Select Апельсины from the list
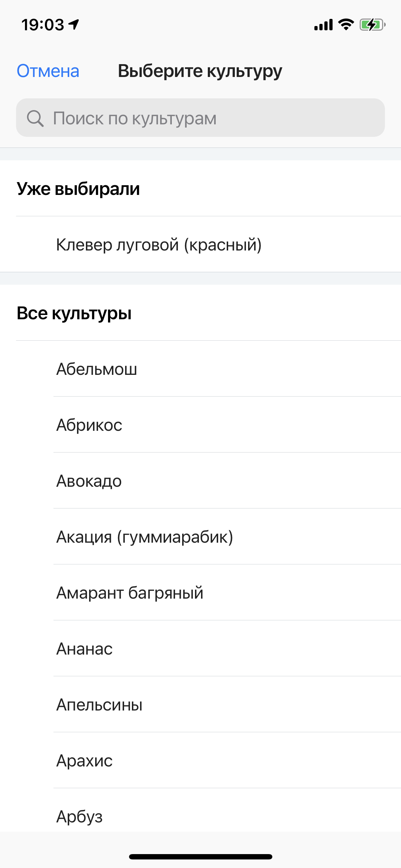 tap(200, 704)
